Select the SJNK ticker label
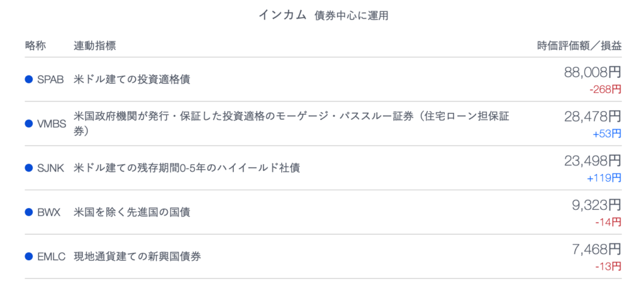Screen dimensions: 644x286 coord(50,168)
